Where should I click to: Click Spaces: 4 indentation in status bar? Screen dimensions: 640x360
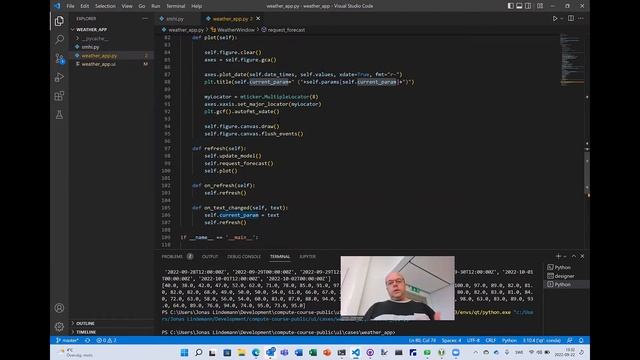(451, 340)
